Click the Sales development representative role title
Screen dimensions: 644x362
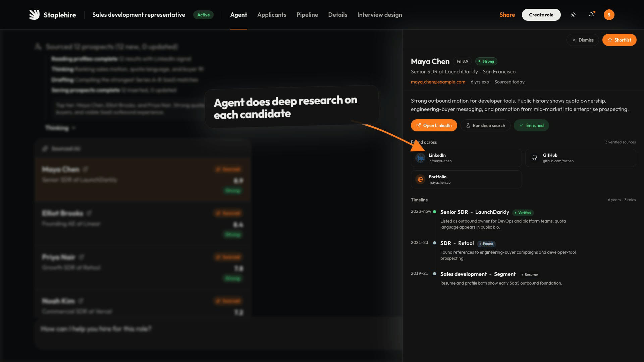(139, 15)
